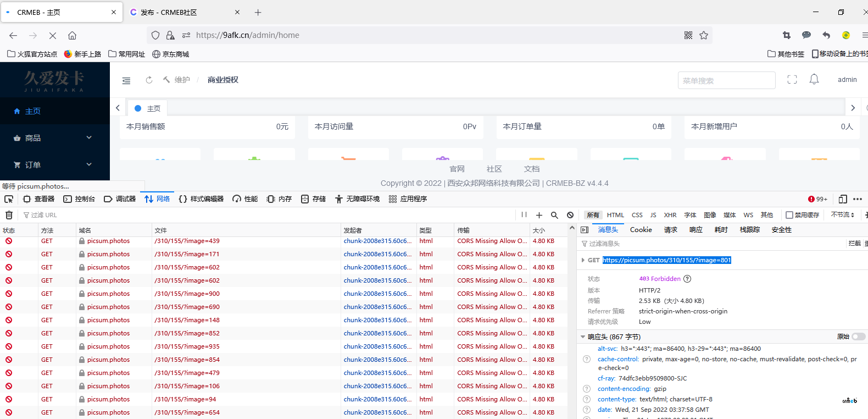Screen dimensions: 868x419
Task: Toggle the network details sidebar pane icon
Action: click(x=585, y=230)
